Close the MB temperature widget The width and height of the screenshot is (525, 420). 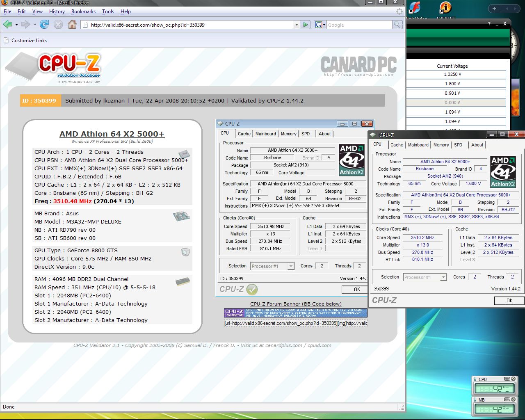click(x=513, y=399)
